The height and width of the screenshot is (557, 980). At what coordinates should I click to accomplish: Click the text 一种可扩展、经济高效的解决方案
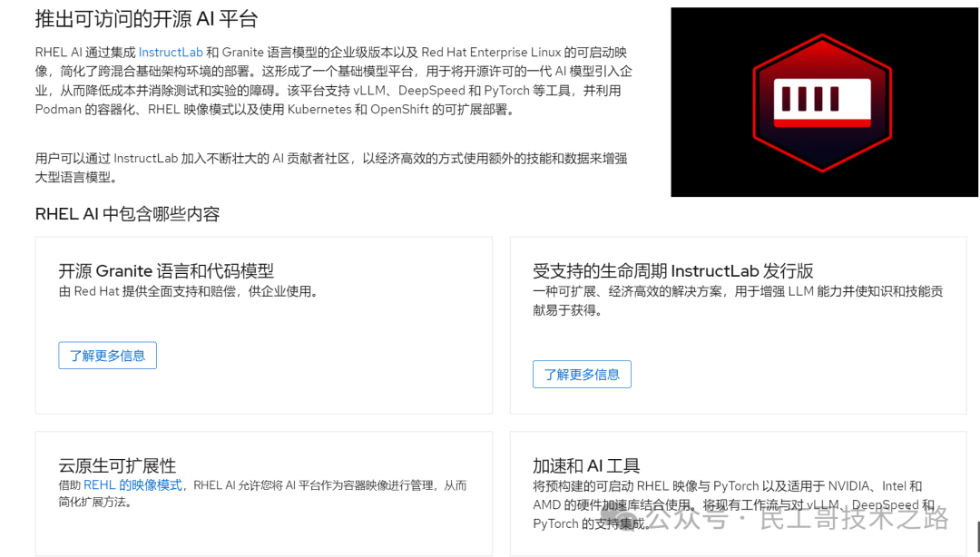(x=628, y=291)
